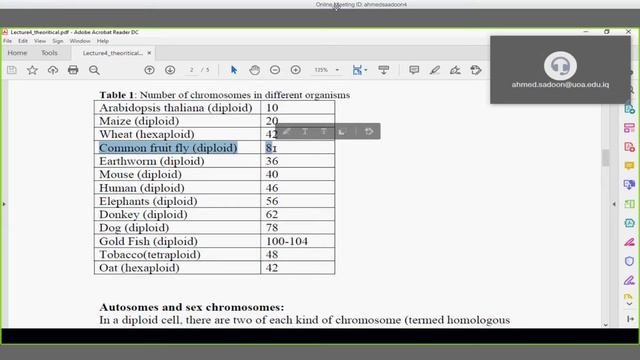
Task: Print the document using the printer icon
Action: point(73,70)
